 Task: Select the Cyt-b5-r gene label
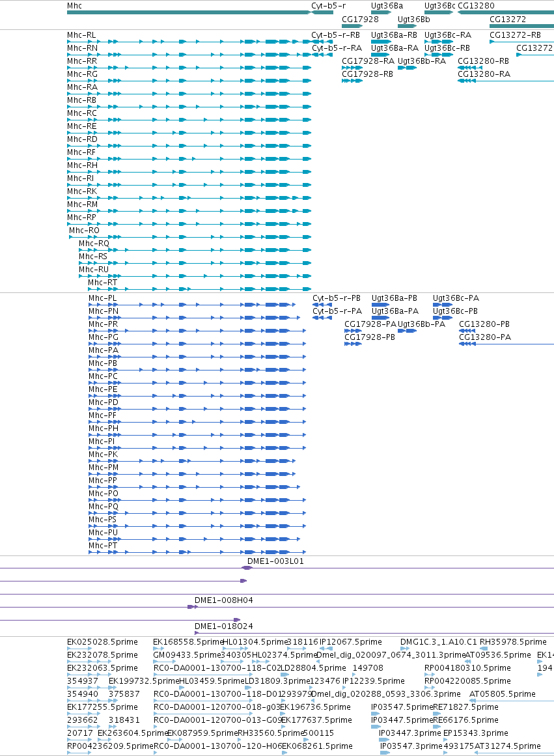[x=328, y=6]
